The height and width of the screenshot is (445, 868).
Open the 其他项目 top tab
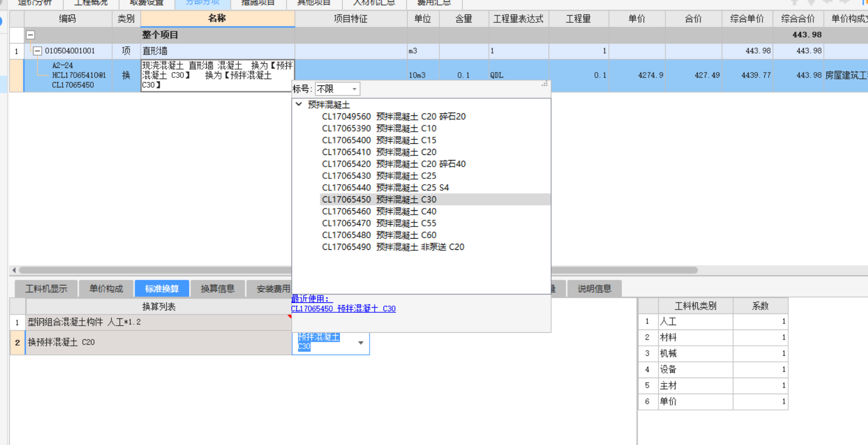pos(314,3)
